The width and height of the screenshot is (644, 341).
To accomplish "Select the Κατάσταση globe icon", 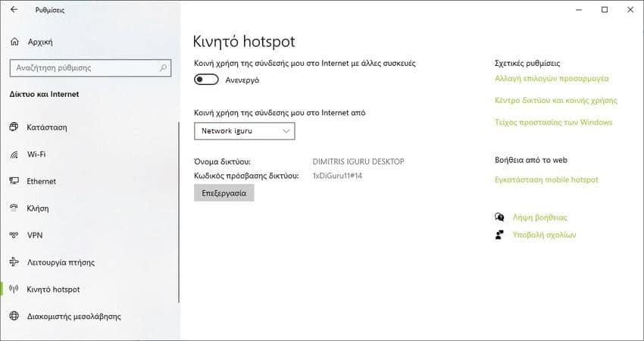I will [14, 127].
